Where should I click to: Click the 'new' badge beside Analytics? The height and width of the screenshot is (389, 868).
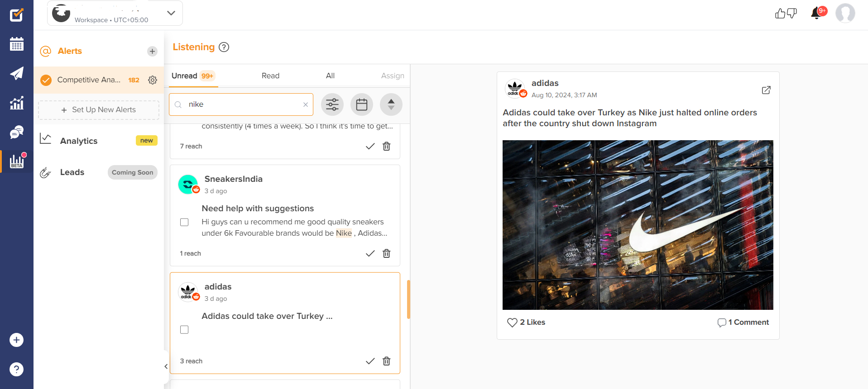tap(146, 141)
